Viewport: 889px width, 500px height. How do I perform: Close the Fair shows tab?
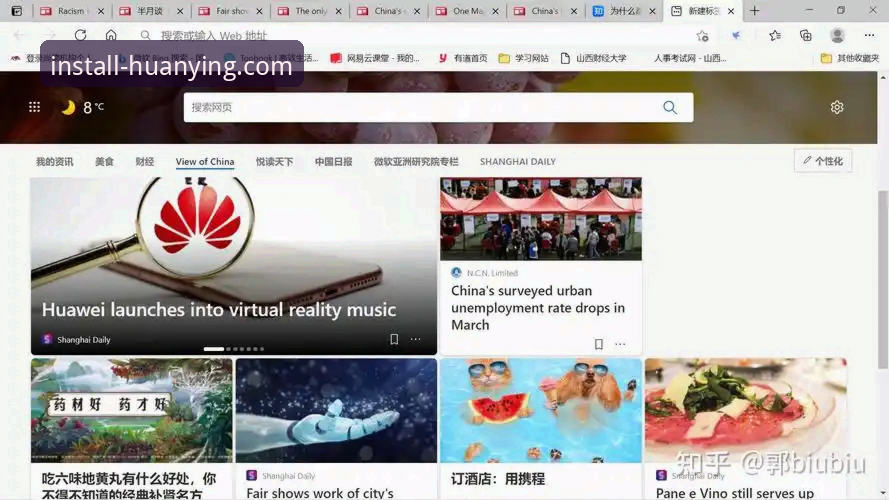point(259,11)
